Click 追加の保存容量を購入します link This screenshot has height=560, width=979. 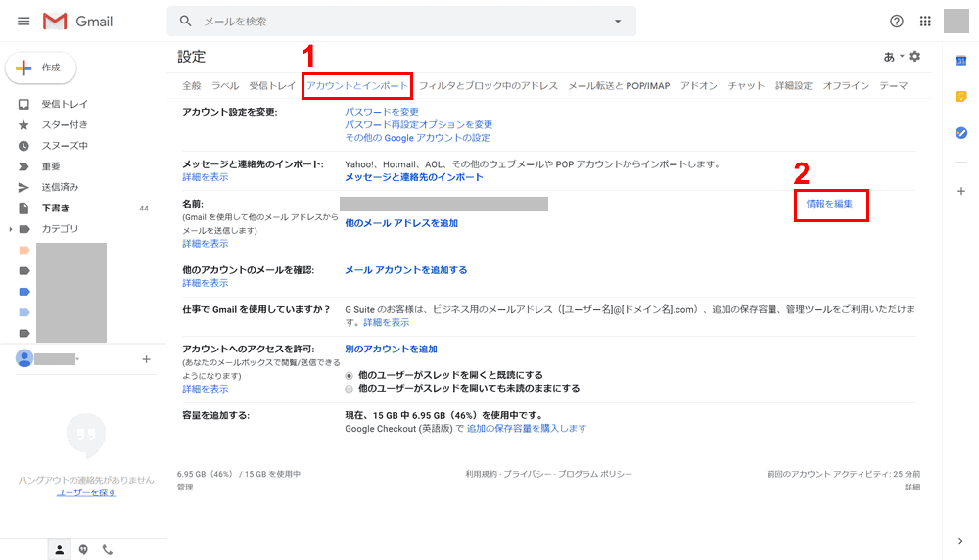click(x=527, y=428)
